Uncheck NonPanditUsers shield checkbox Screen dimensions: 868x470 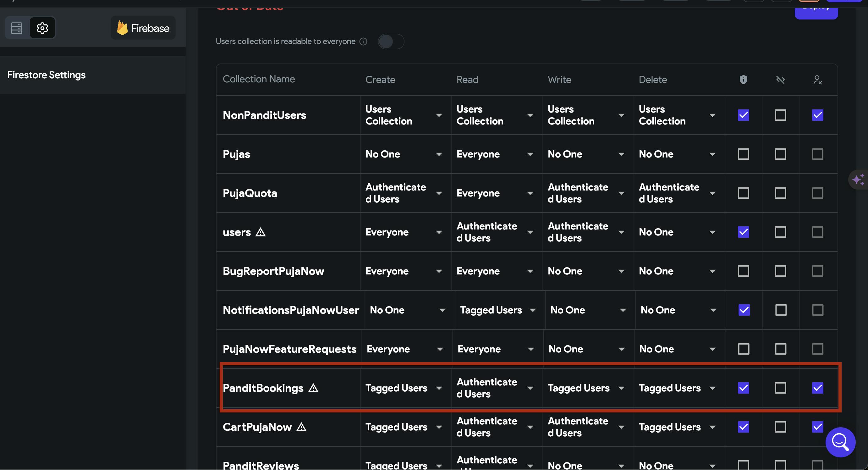pyautogui.click(x=743, y=115)
